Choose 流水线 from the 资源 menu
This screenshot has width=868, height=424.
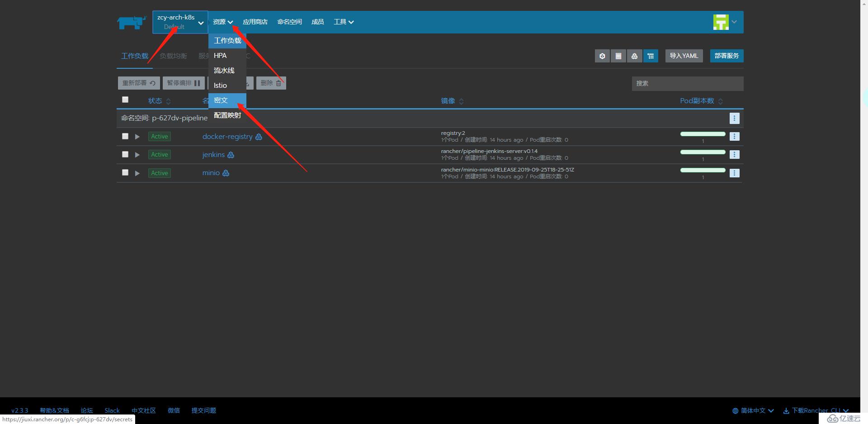point(227,71)
